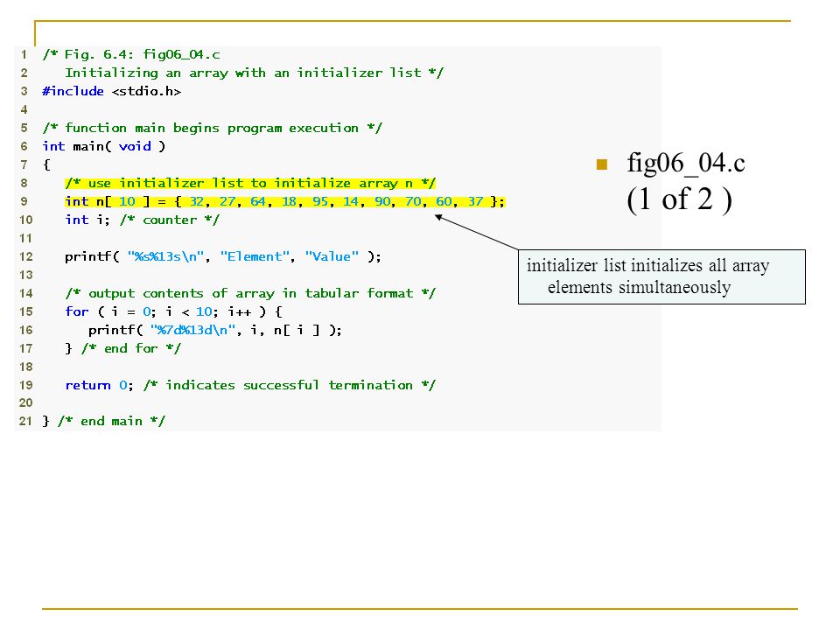The height and width of the screenshot is (630, 840).
Task: Click the string "Element" on line 12
Action: (x=255, y=256)
